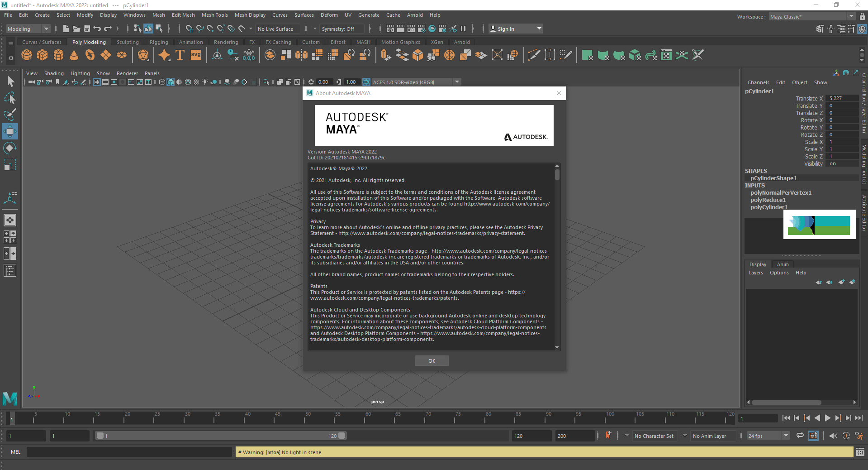Toggle pause viewport display icon
Viewport: 868px width, 470px height.
pyautogui.click(x=463, y=29)
